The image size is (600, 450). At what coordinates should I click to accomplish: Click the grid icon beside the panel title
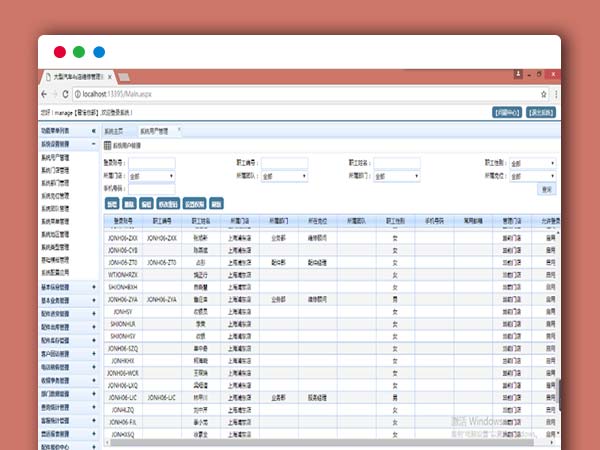[108, 146]
